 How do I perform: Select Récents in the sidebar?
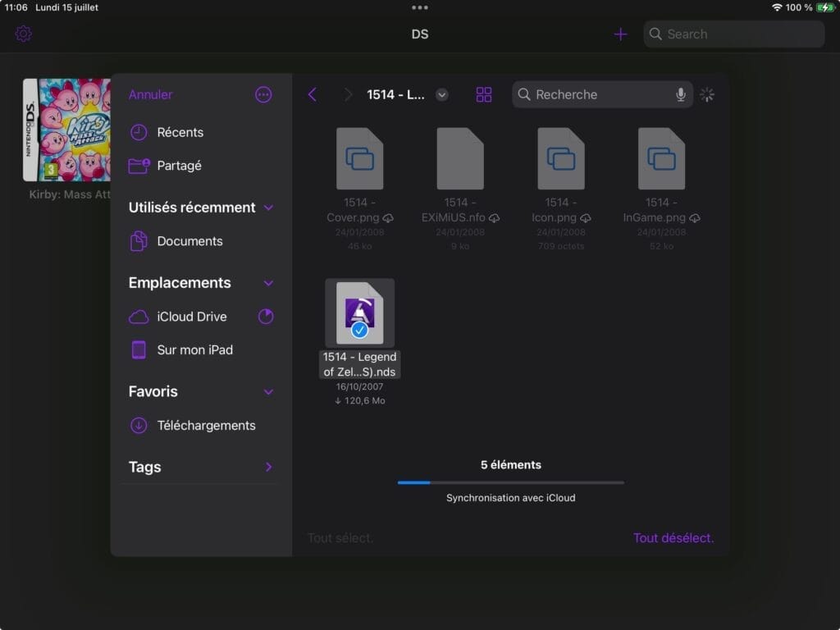pyautogui.click(x=180, y=132)
